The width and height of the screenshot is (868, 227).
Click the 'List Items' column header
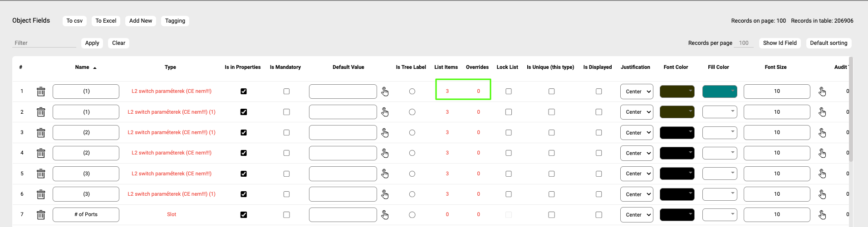[446, 67]
